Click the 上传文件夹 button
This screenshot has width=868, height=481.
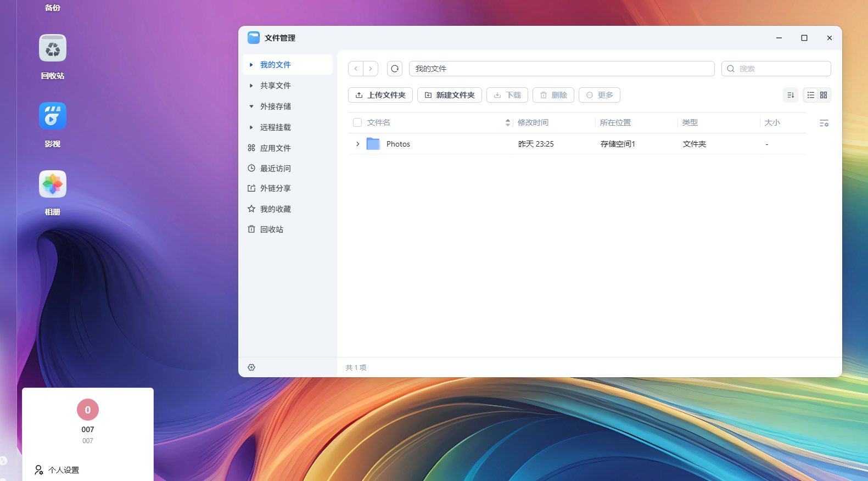click(380, 95)
